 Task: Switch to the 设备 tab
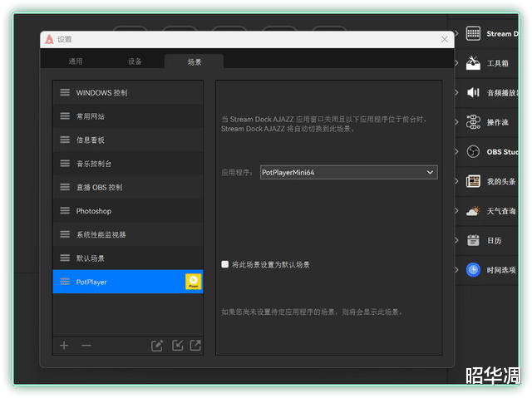pos(135,61)
